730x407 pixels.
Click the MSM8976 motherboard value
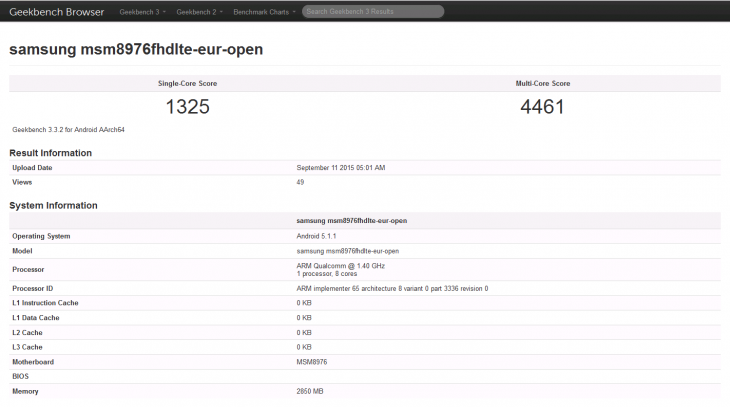(312, 362)
